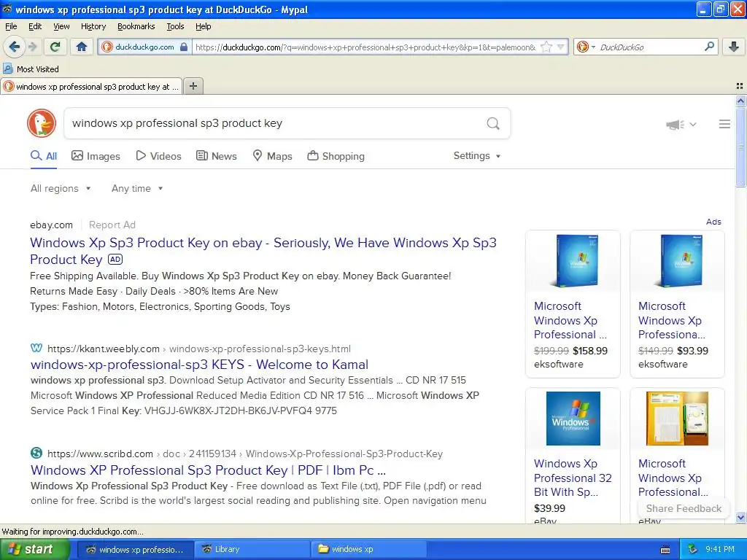This screenshot has width=747, height=560.
Task: Switch to Library window in taskbar
Action: click(x=251, y=550)
